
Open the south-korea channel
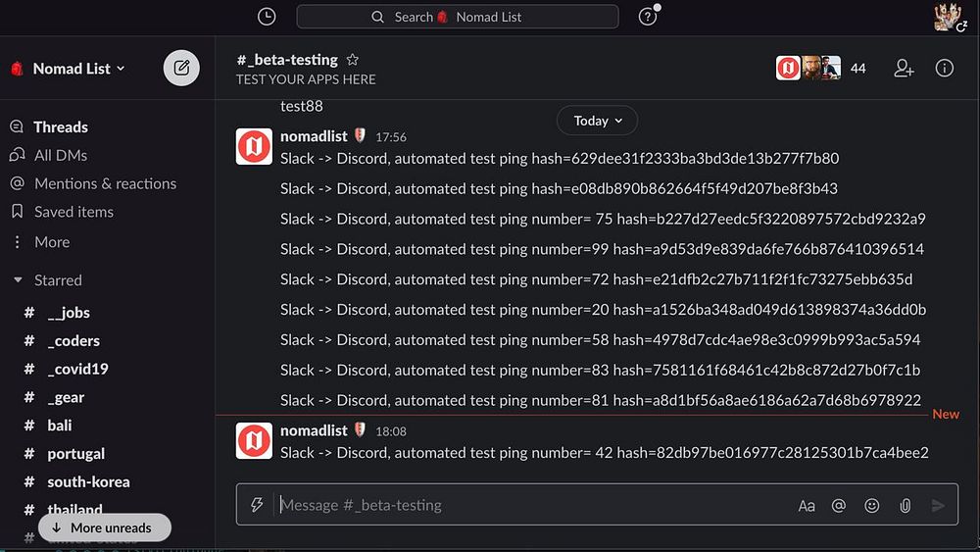click(88, 482)
